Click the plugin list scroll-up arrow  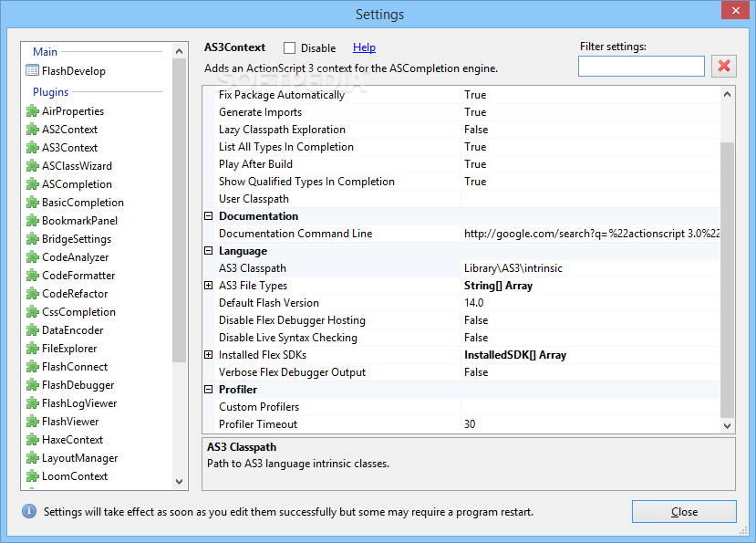pyautogui.click(x=179, y=51)
